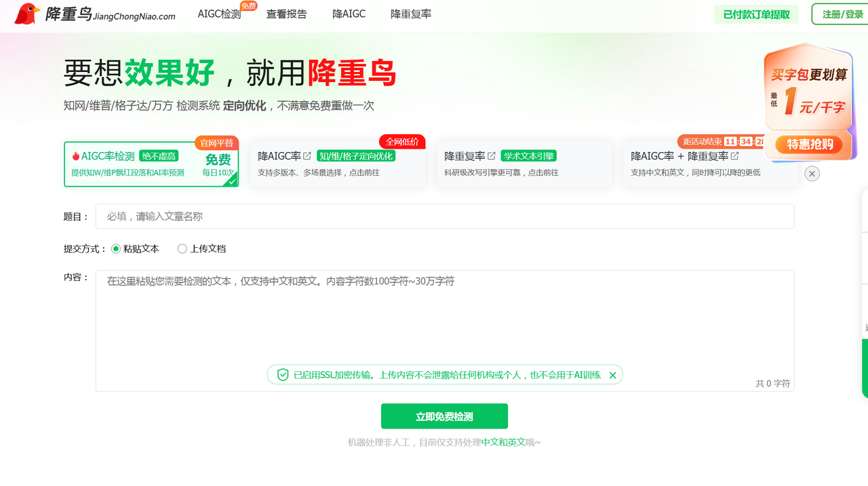Click 立即免费检测 submit button
868x486 pixels.
pyautogui.click(x=444, y=416)
